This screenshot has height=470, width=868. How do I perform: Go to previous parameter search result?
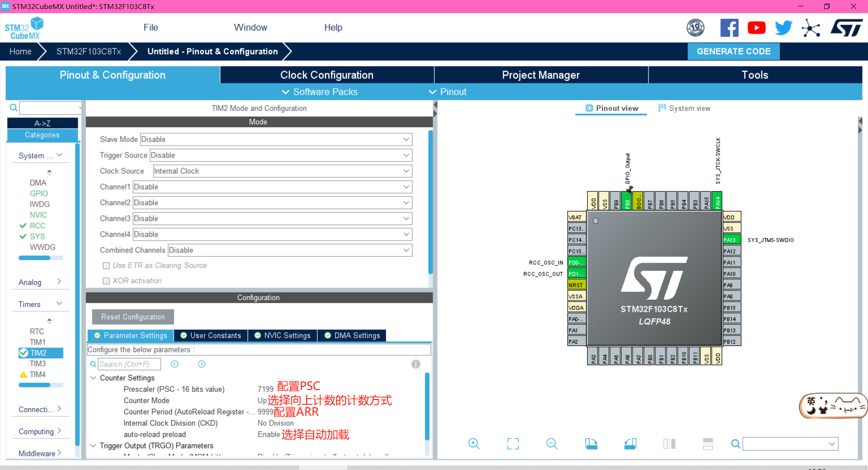tap(175, 364)
